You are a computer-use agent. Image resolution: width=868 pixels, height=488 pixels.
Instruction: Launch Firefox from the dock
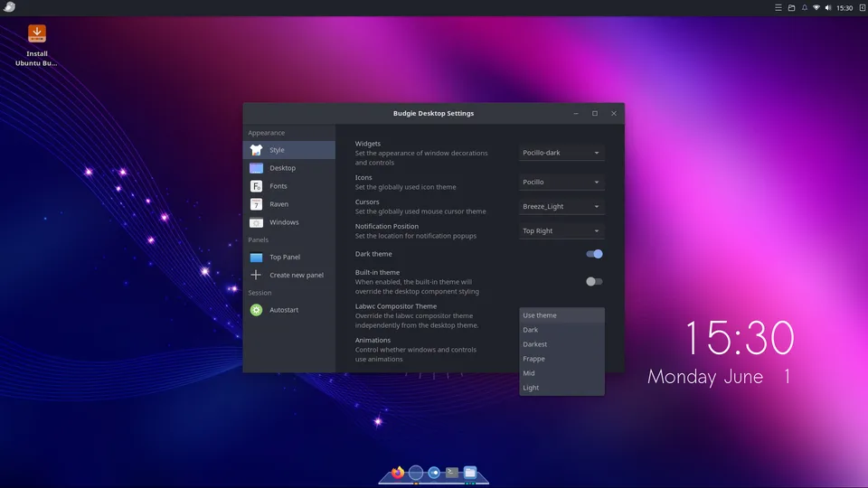[398, 472]
